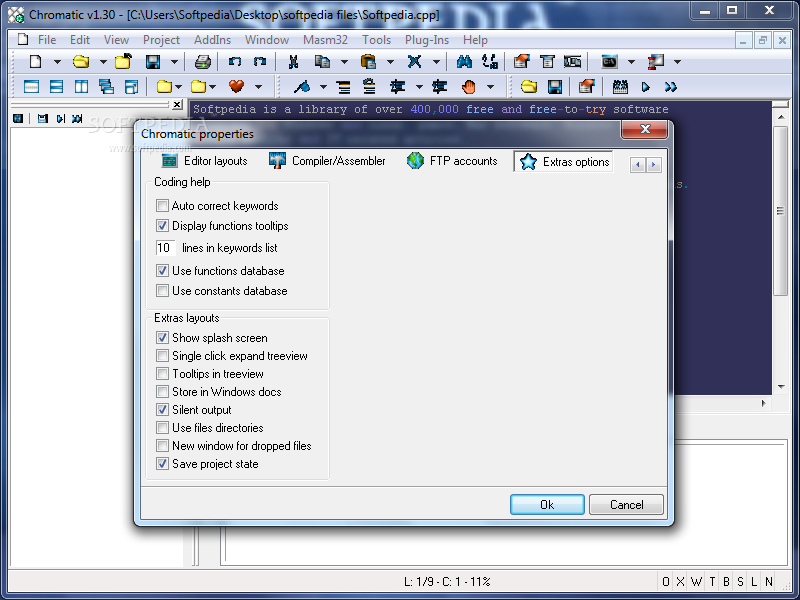Open the AddIns menu
Viewport: 800px width, 600px height.
[x=212, y=40]
